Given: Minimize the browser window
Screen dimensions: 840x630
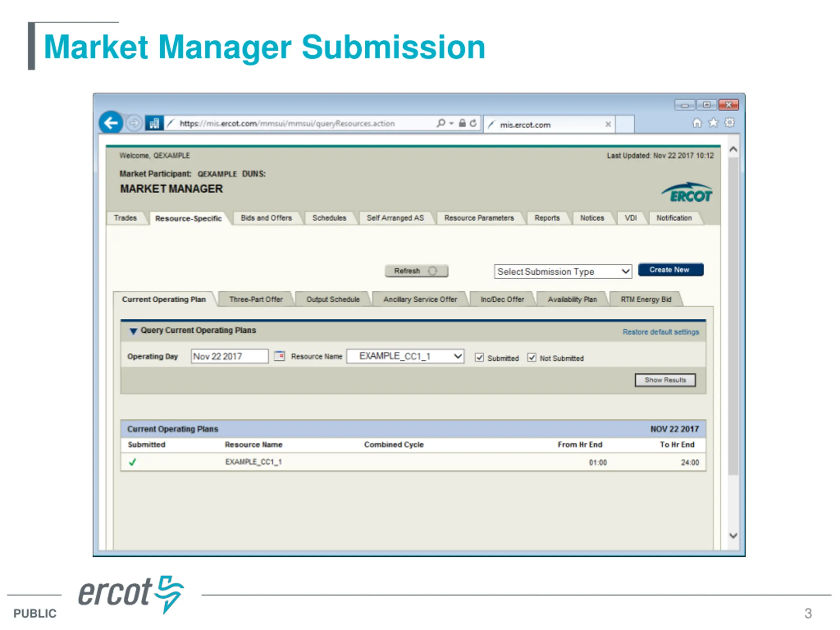Looking at the screenshot, I should pyautogui.click(x=685, y=105).
